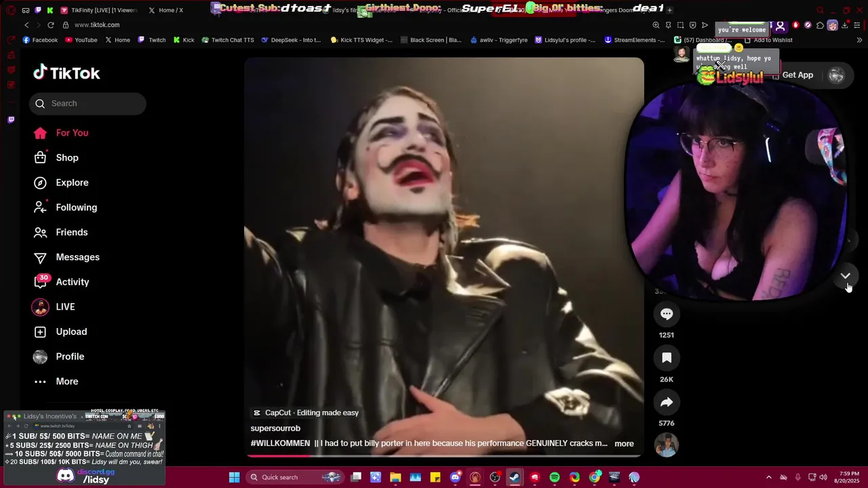Go to the Explore page
Screen dimensions: 868x488
[61, 183]
